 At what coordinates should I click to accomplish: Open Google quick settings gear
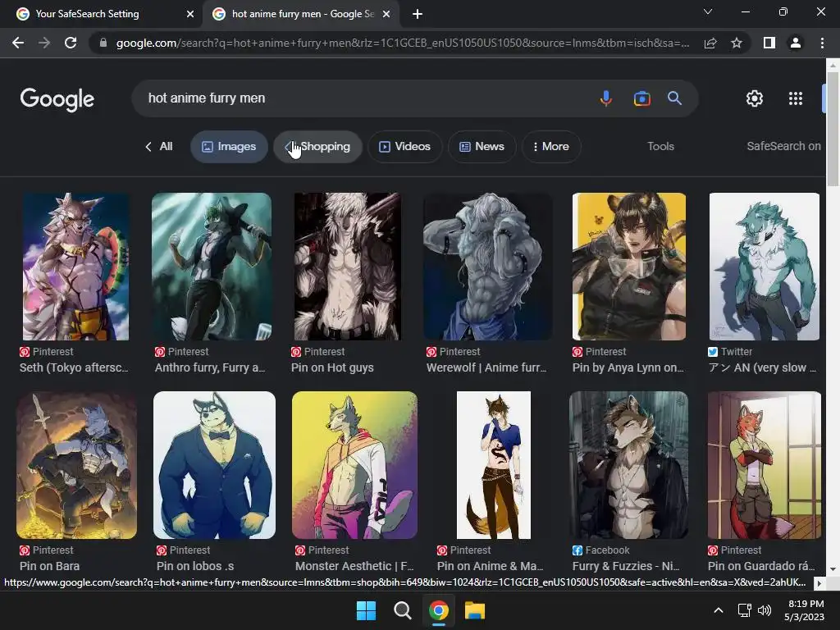pyautogui.click(x=755, y=98)
